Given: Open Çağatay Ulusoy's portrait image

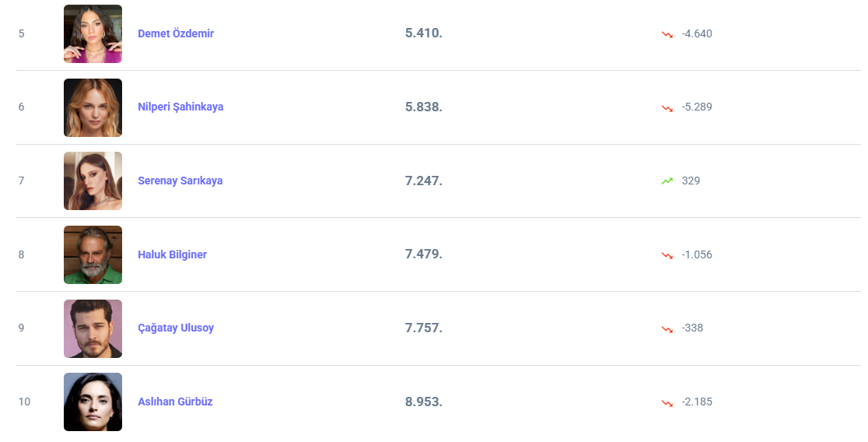Looking at the screenshot, I should [93, 328].
